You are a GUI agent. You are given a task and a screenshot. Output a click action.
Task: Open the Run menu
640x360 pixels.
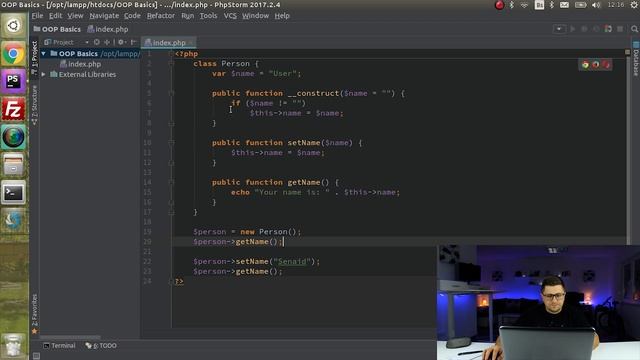(187, 16)
